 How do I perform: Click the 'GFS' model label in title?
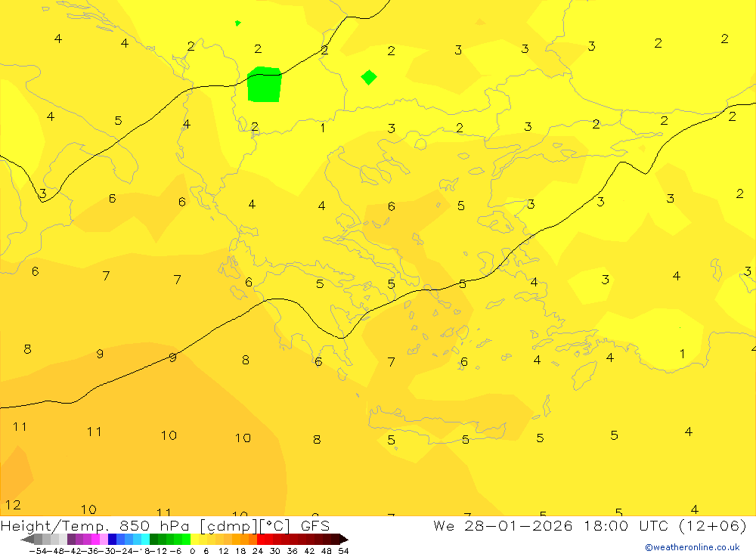315,525
